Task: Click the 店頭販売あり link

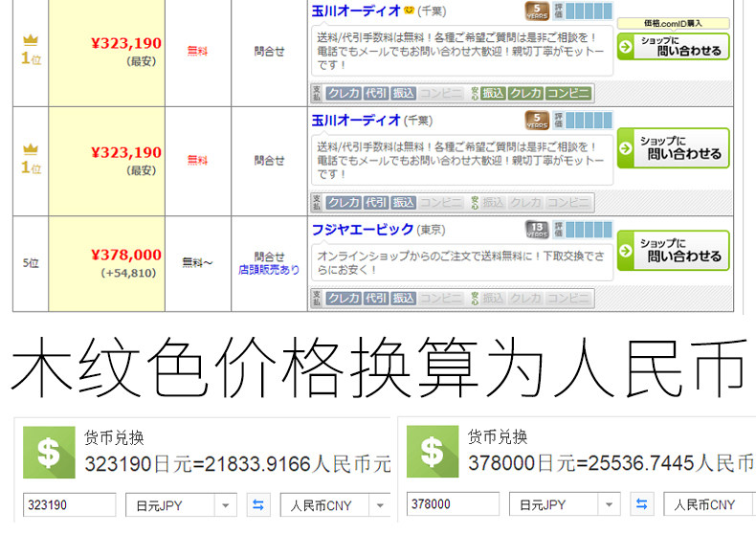Action: [x=269, y=270]
